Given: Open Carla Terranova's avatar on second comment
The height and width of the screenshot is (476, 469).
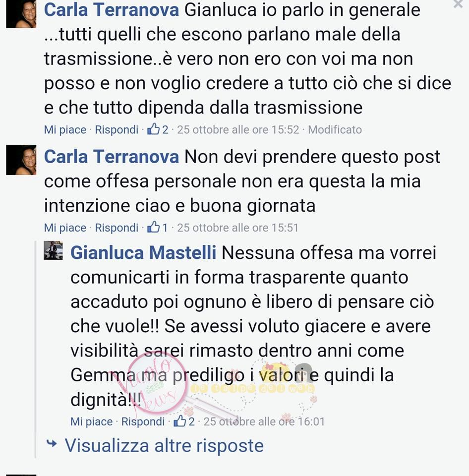Looking at the screenshot, I should (21, 160).
